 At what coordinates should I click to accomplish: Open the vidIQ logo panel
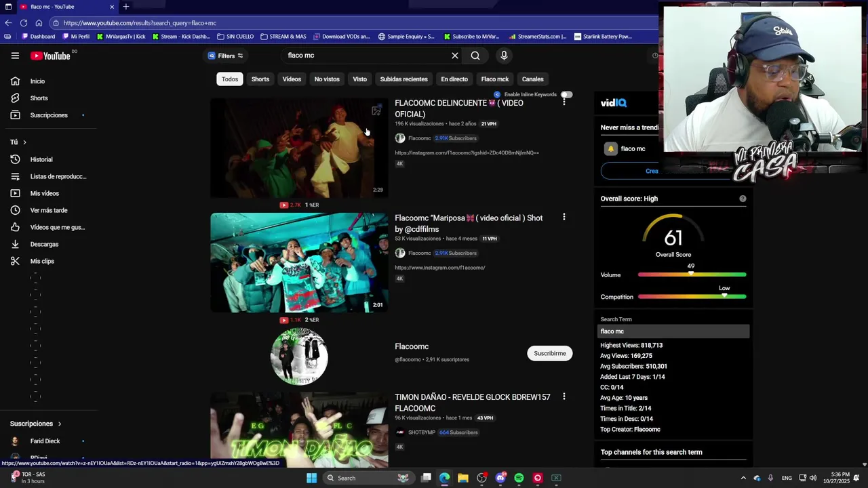pos(614,103)
